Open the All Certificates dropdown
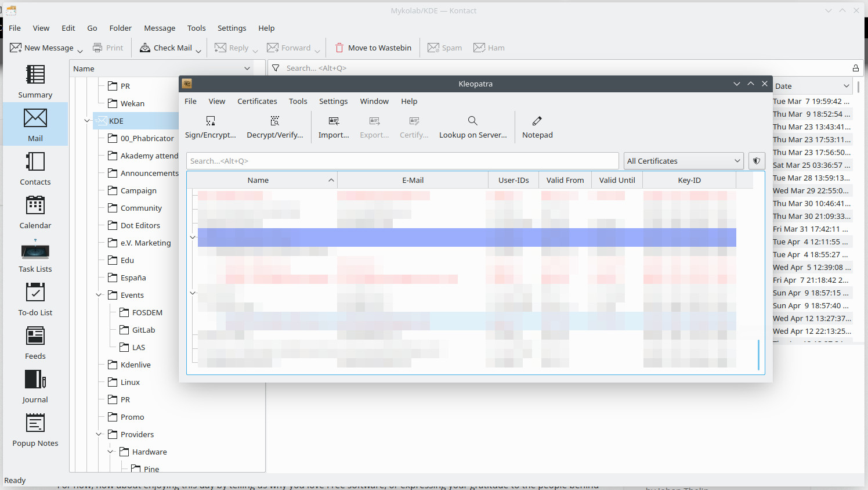 coord(683,161)
